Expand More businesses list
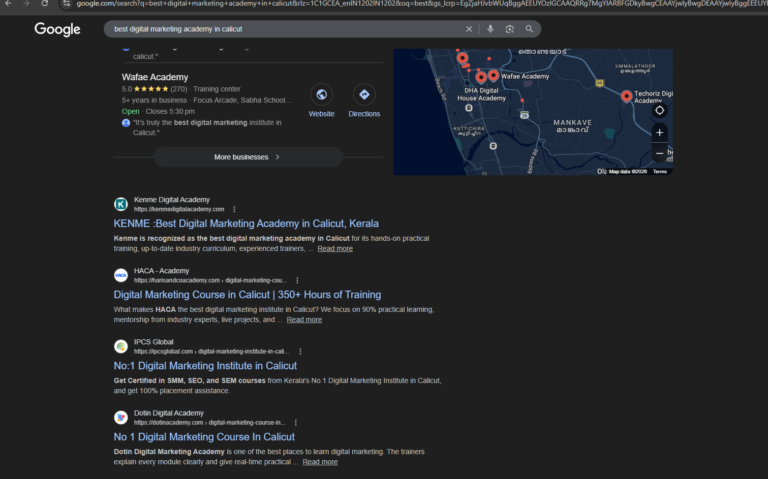The image size is (768, 479). click(x=247, y=157)
